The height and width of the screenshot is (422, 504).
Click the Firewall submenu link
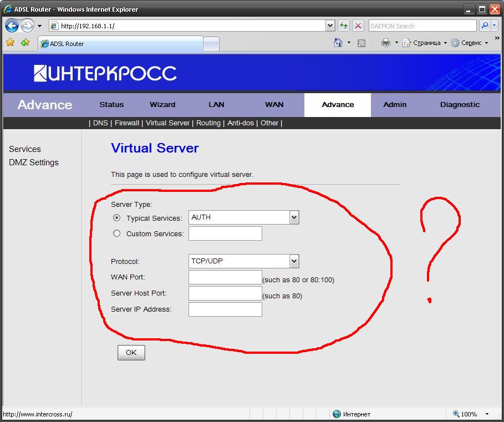tap(127, 123)
